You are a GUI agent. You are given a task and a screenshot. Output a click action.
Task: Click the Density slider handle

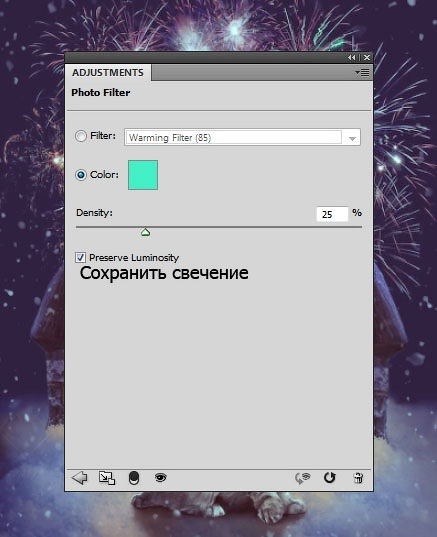146,233
